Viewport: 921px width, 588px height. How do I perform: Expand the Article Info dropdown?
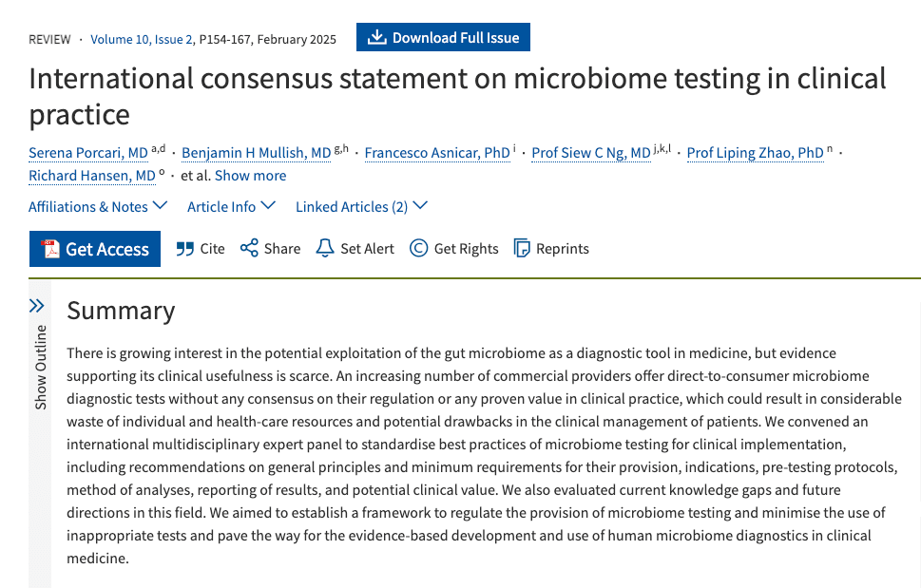231,206
